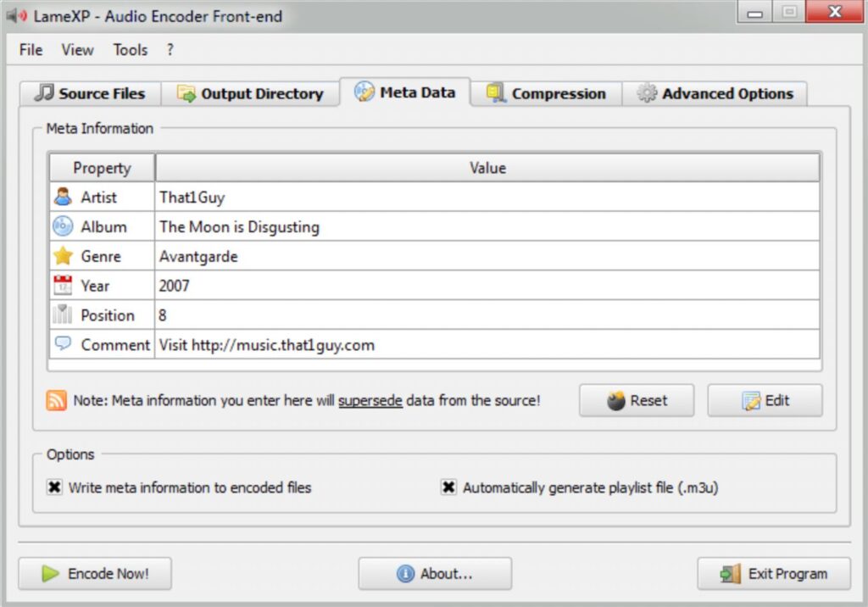This screenshot has height=607, width=868.
Task: Click the Year calendar icon
Action: click(63, 285)
